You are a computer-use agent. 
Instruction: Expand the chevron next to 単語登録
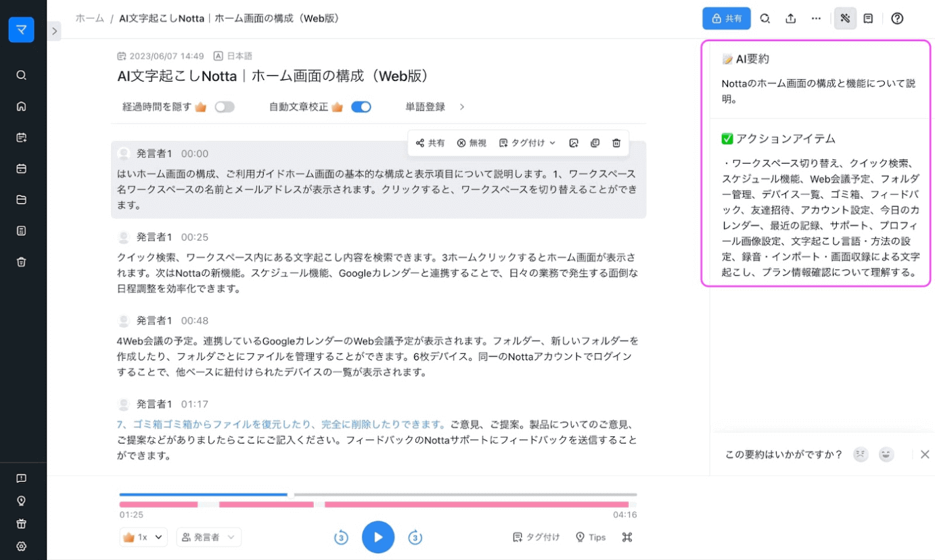(462, 107)
